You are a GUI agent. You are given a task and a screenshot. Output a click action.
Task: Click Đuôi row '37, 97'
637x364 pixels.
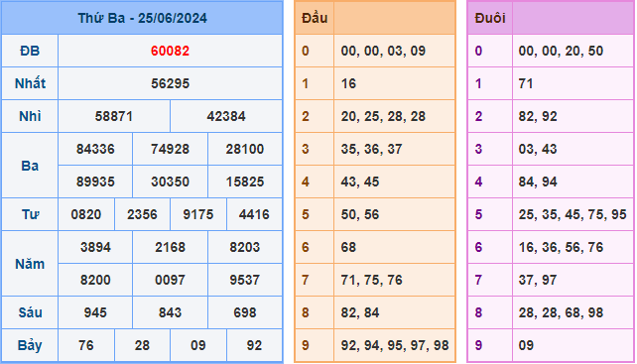click(x=538, y=281)
